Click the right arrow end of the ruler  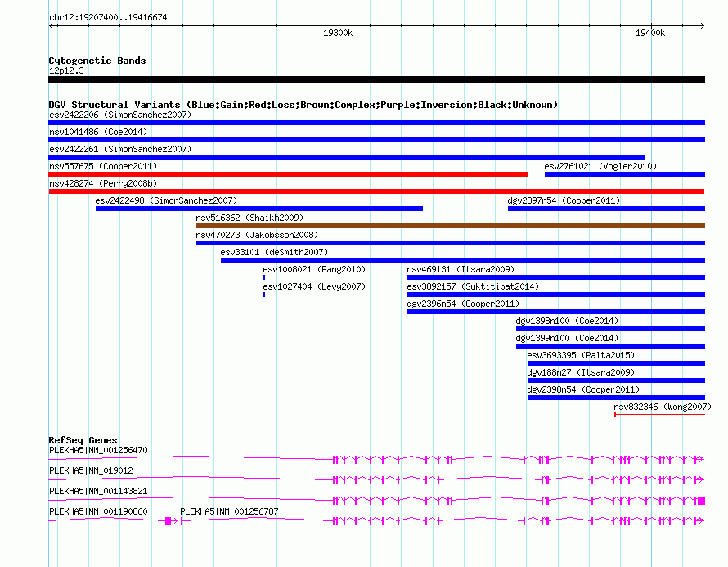pos(703,25)
